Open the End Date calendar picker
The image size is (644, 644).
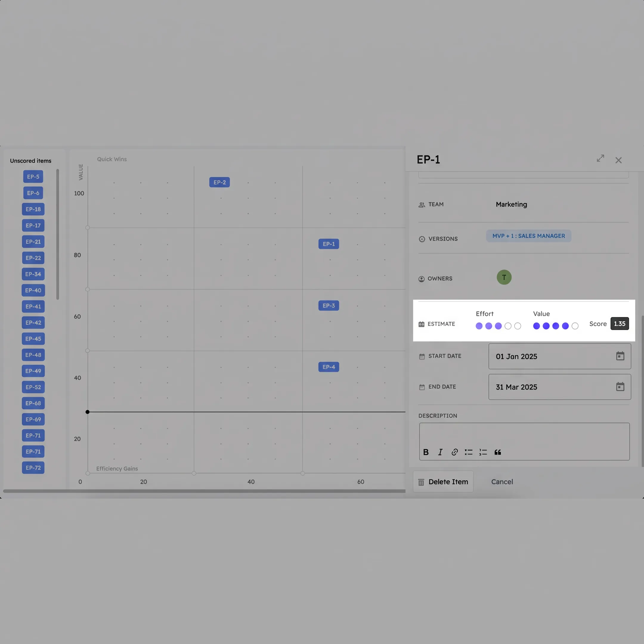620,387
